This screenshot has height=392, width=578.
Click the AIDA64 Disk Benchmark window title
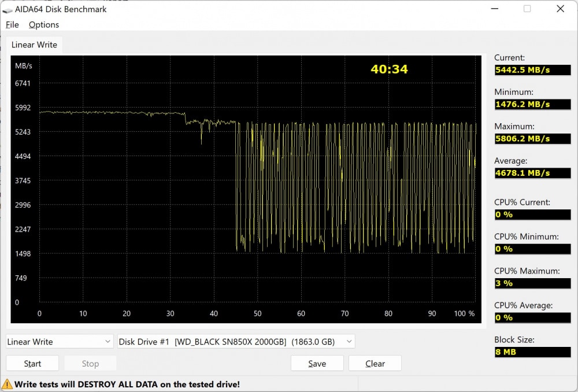[x=61, y=9]
